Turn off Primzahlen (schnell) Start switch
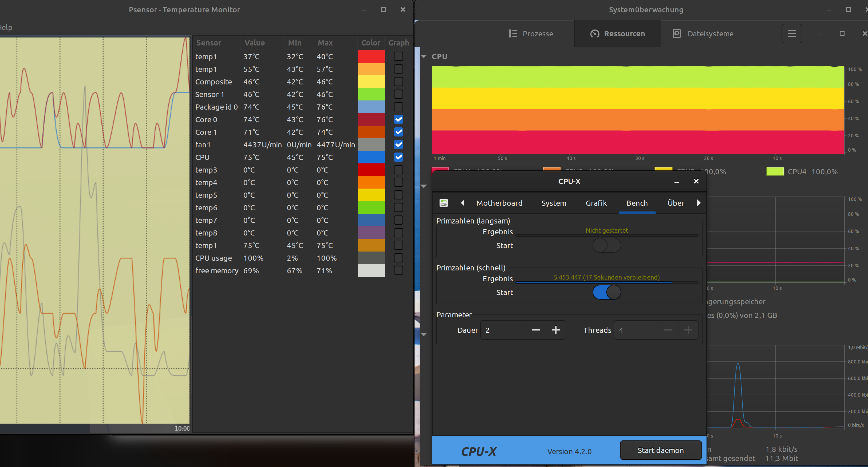868x467 pixels. point(607,292)
